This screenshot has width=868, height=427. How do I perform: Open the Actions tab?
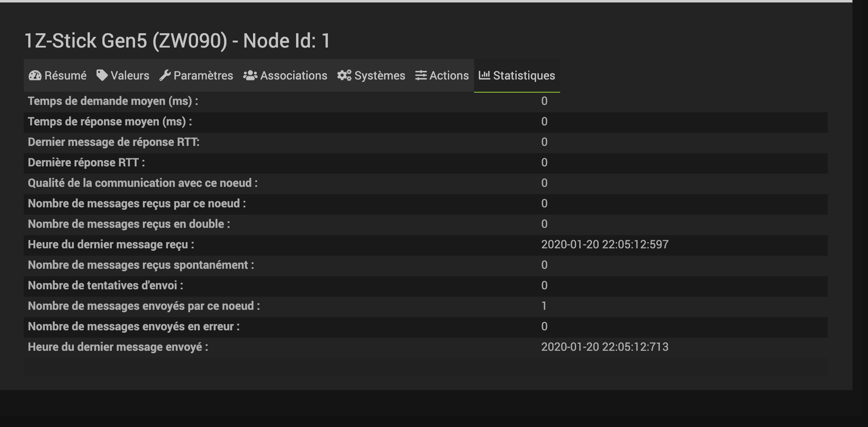point(442,75)
